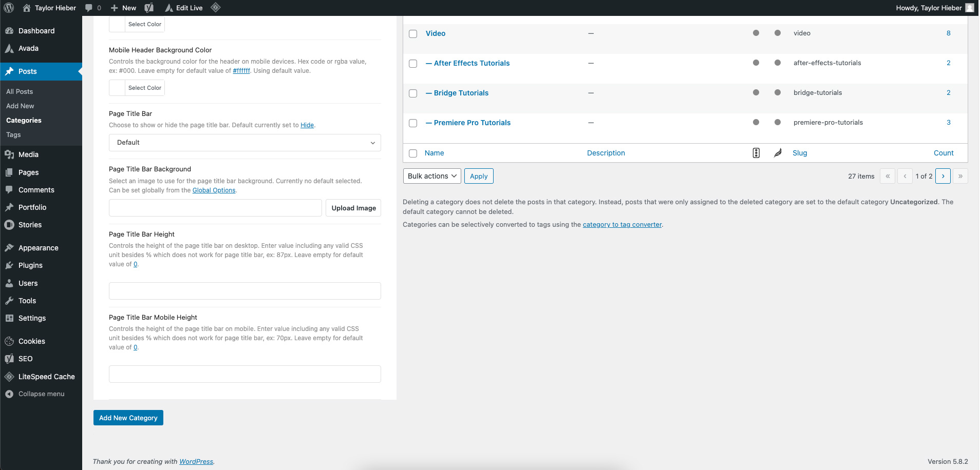Click the LiteSpeed Cache icon in sidebar

pos(9,377)
